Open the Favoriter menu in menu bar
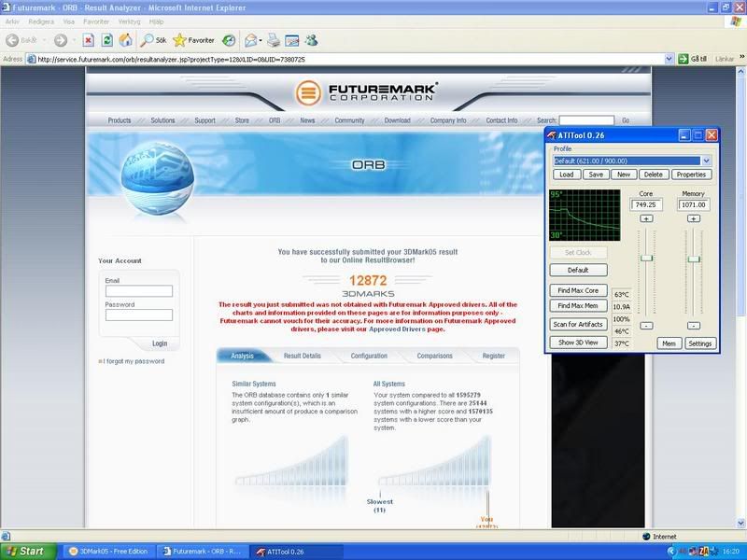This screenshot has width=747, height=560. pyautogui.click(x=96, y=21)
